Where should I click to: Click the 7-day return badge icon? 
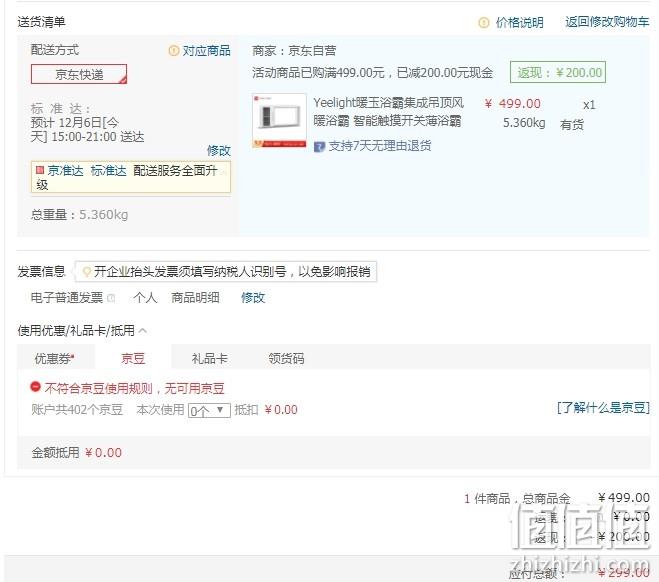319,147
